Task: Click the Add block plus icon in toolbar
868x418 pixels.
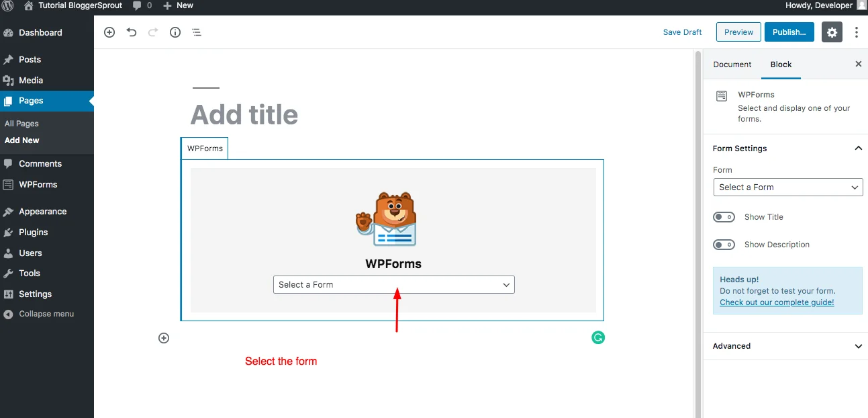Action: [109, 32]
